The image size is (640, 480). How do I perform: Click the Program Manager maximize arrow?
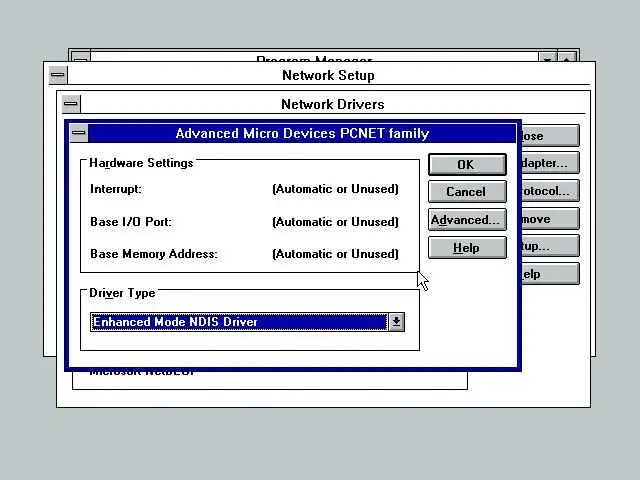click(x=567, y=57)
